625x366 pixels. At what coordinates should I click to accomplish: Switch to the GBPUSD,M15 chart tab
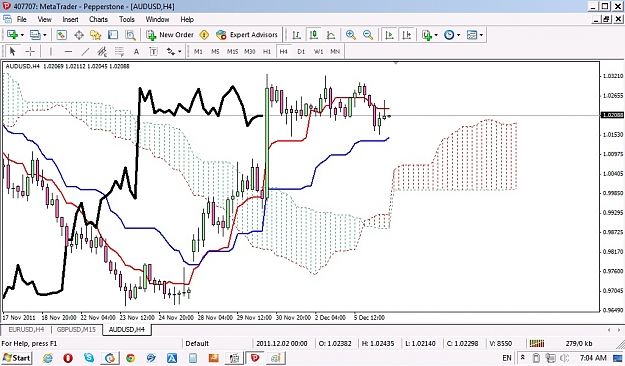[76, 330]
